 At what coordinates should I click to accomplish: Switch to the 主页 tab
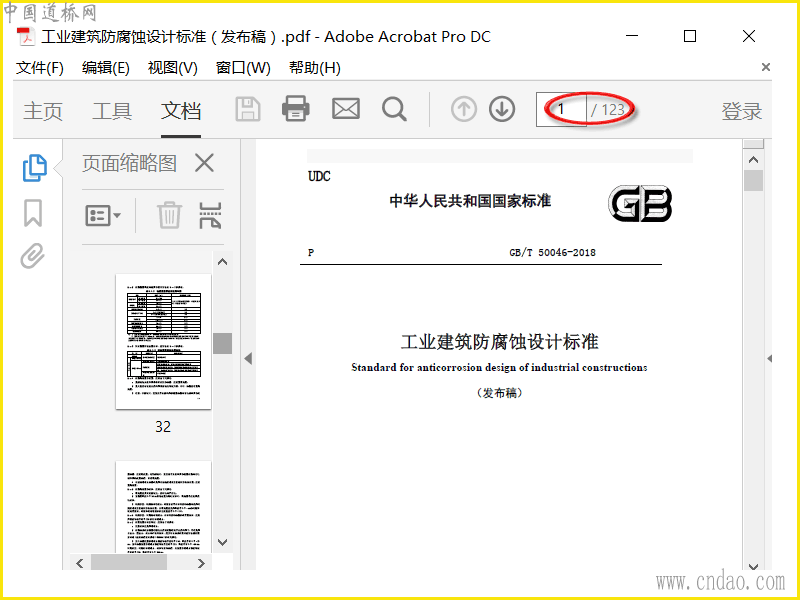point(43,111)
